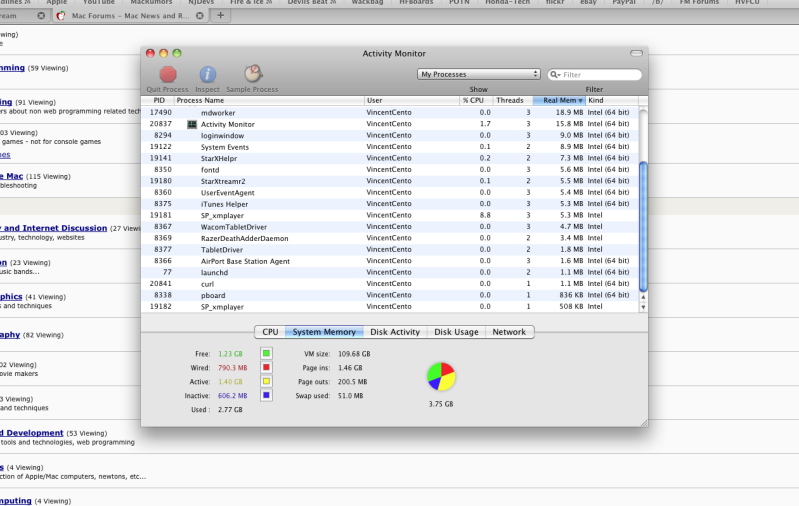Open the Disk Usage tab

456,332
